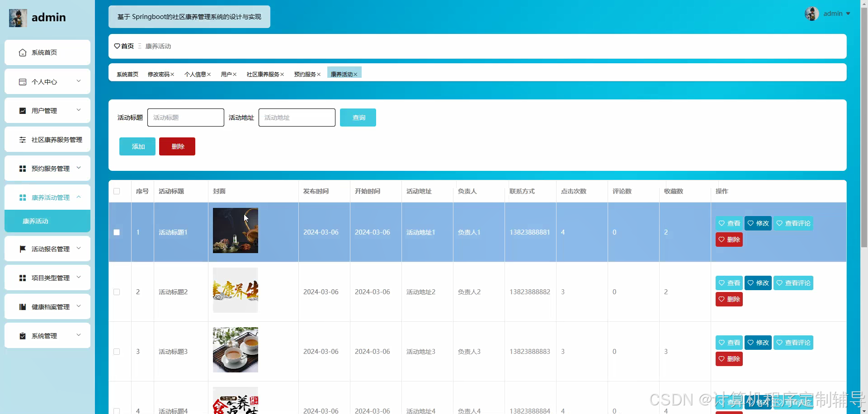Click the 用户管理 chart icon

pyautogui.click(x=23, y=111)
